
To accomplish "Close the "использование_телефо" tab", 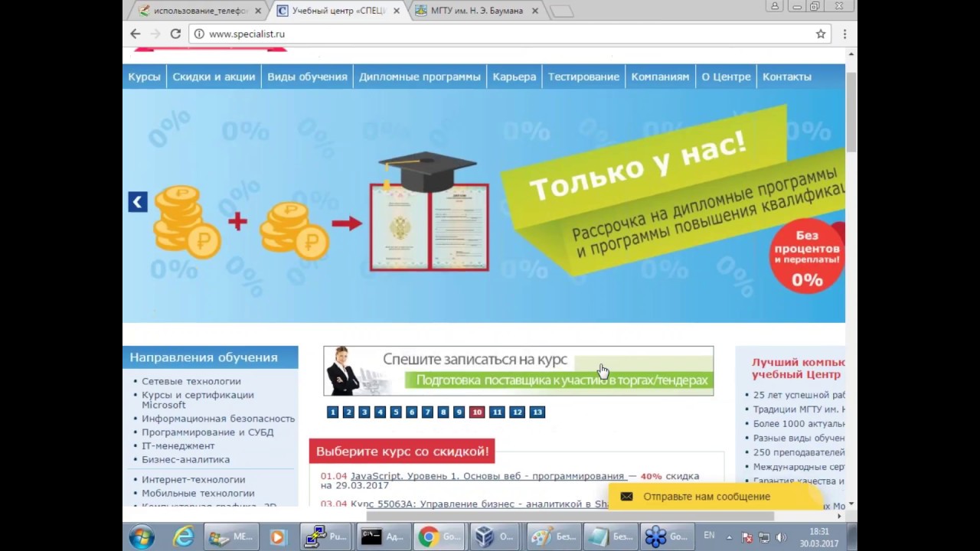I will tap(258, 11).
